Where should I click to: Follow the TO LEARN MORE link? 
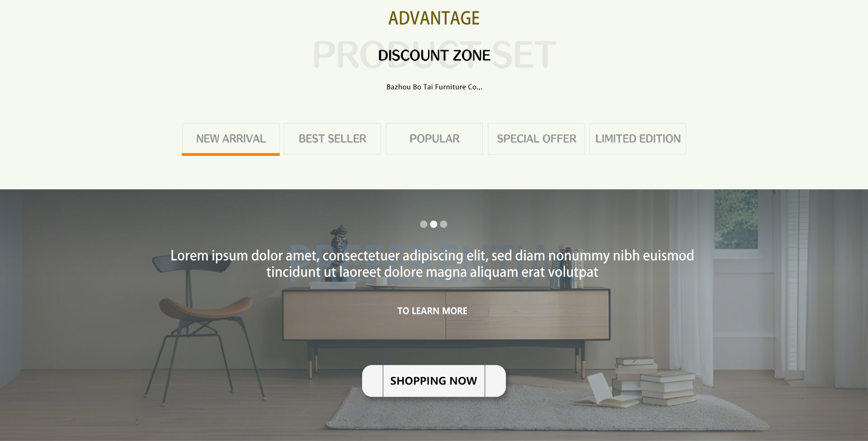point(432,311)
